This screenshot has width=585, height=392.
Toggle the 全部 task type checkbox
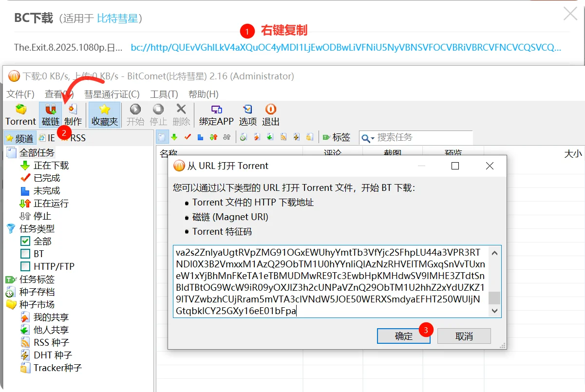click(x=25, y=241)
